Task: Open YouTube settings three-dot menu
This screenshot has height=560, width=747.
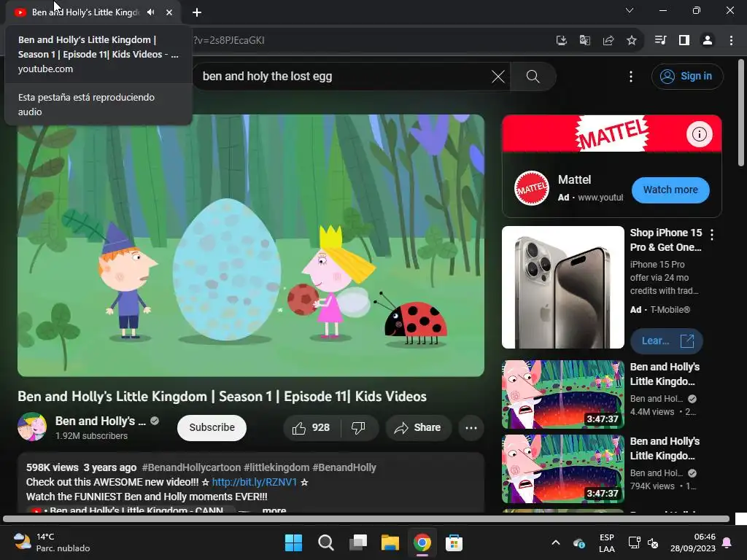Action: click(631, 76)
